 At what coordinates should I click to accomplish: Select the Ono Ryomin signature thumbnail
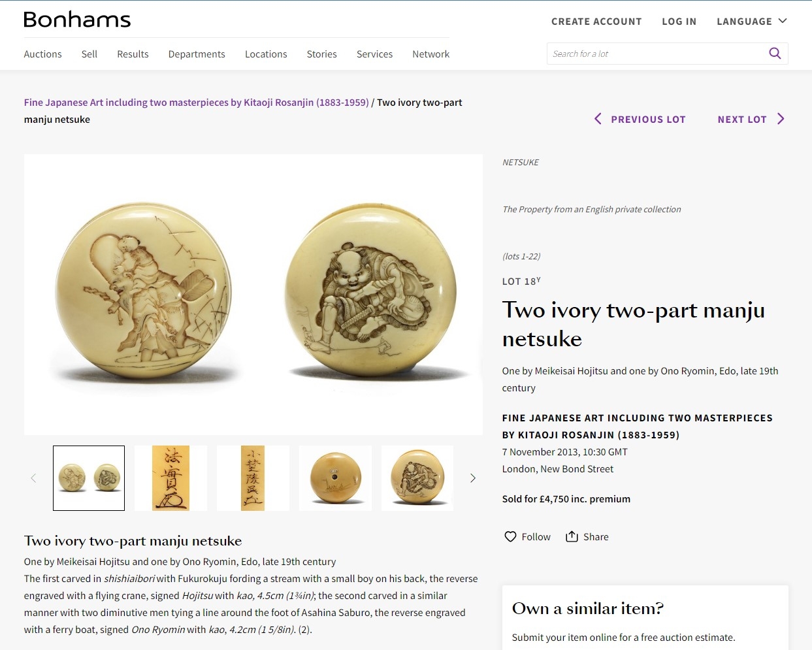(253, 478)
